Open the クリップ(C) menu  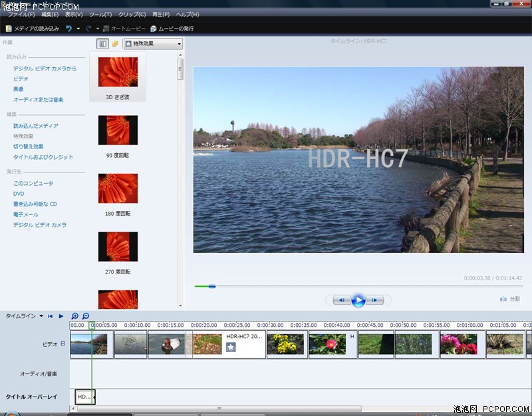coord(132,14)
